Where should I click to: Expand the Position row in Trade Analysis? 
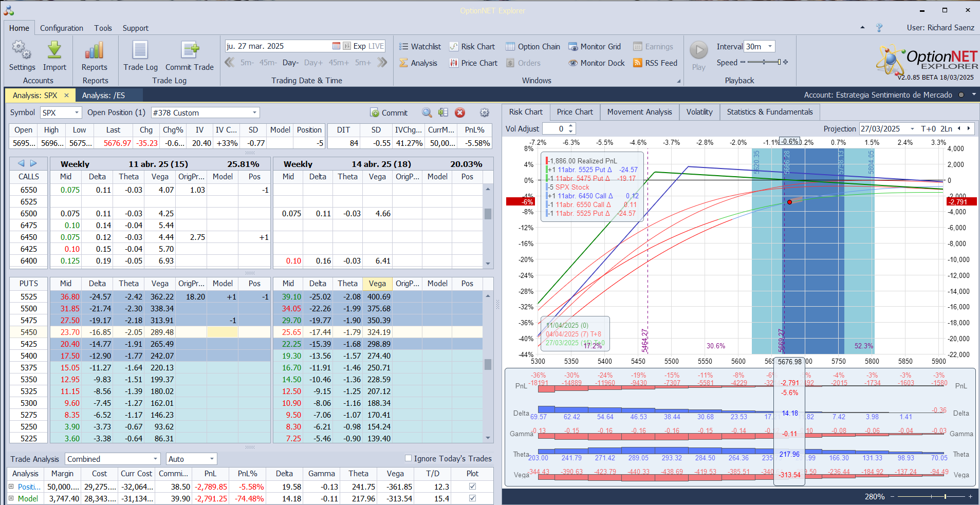pyautogui.click(x=11, y=487)
